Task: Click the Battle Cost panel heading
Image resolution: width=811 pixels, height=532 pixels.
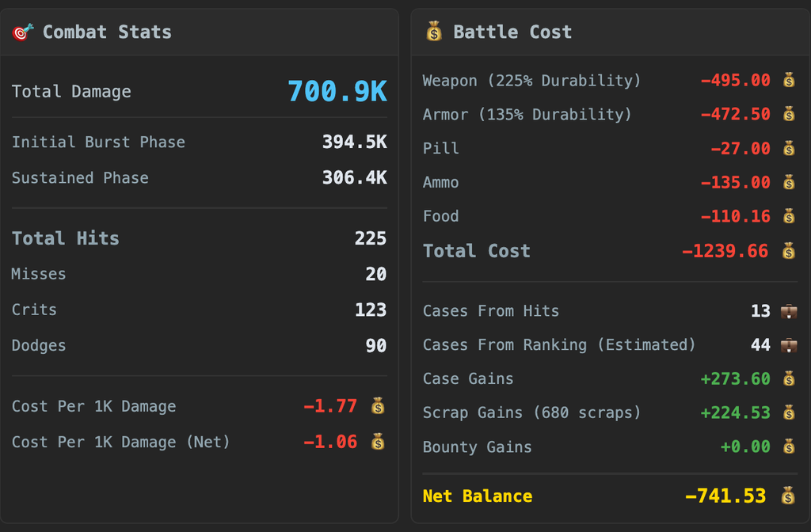Action: 512,32
